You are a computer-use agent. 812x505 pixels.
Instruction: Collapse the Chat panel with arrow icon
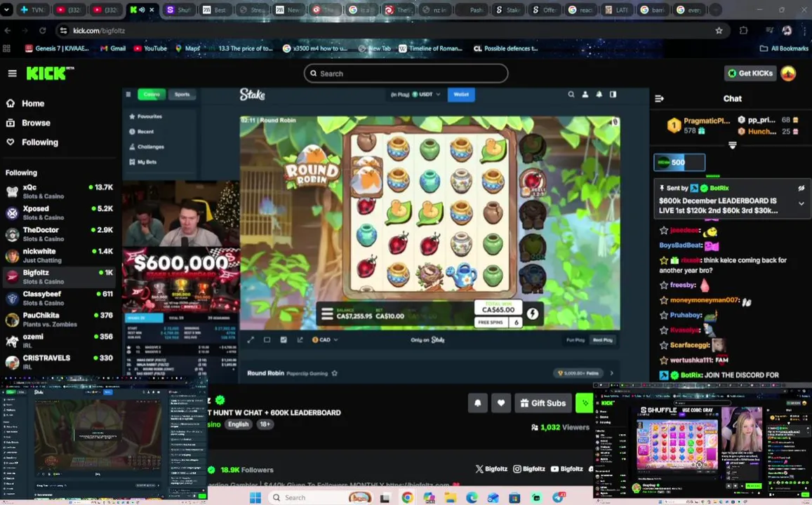[x=659, y=98]
